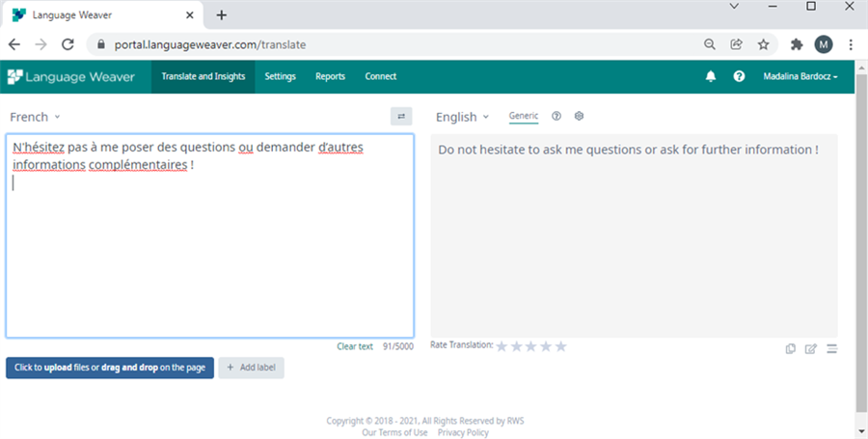
Task: Bookmark this page with the star icon
Action: 763,44
